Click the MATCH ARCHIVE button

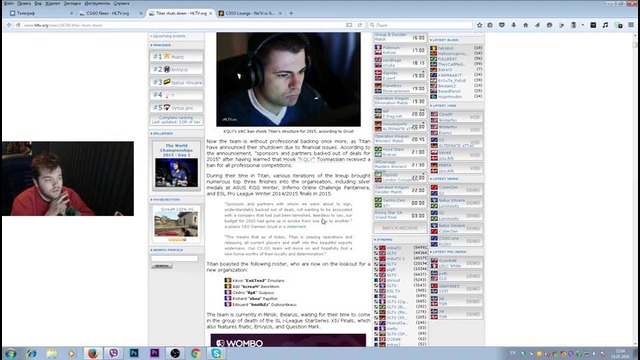pyautogui.click(x=400, y=228)
